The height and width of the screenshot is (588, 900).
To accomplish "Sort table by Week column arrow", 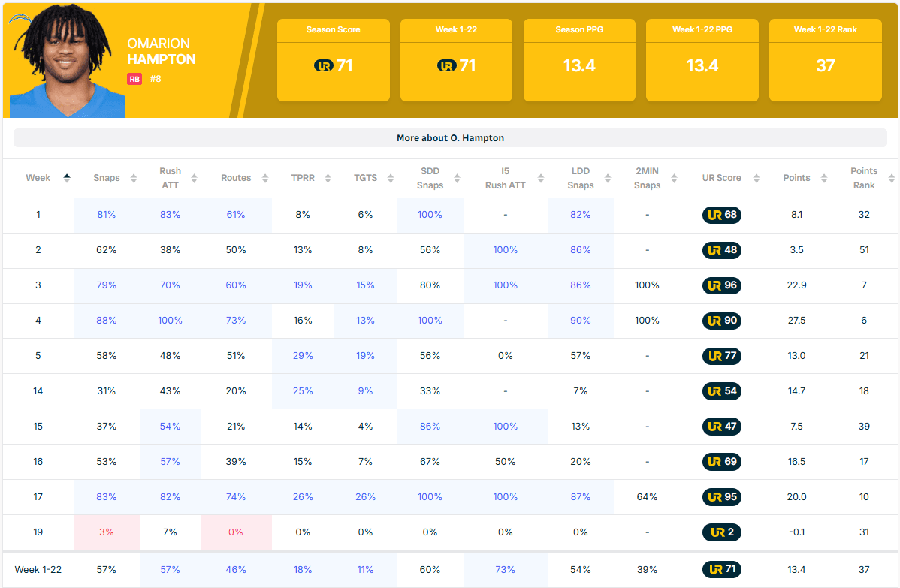I will [x=67, y=179].
